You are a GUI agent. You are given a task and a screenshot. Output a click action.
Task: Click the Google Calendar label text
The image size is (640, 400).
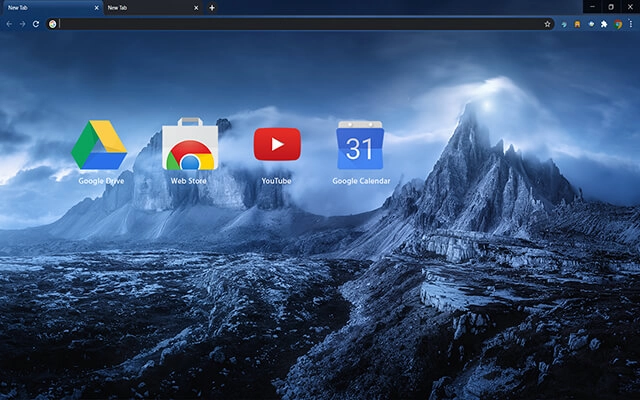pyautogui.click(x=361, y=181)
